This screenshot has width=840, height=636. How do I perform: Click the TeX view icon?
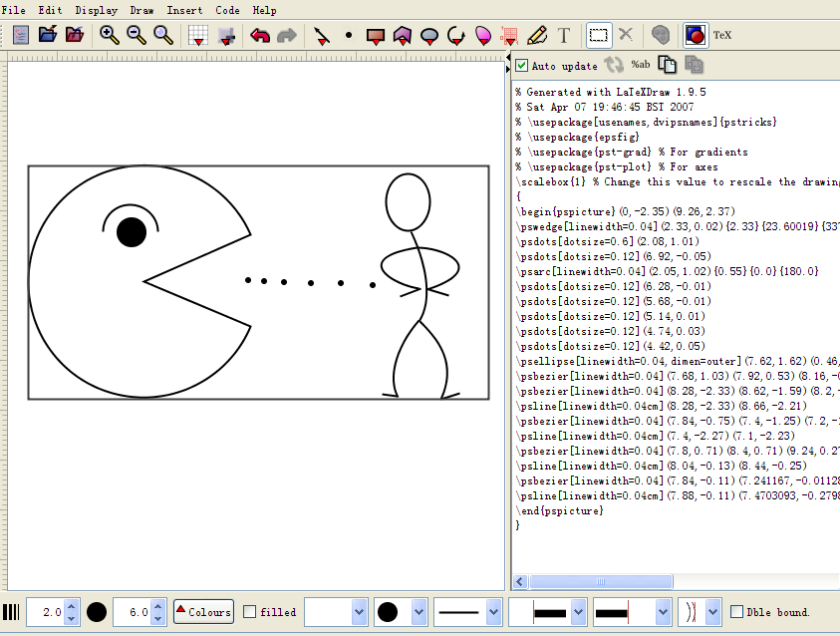[x=695, y=35]
